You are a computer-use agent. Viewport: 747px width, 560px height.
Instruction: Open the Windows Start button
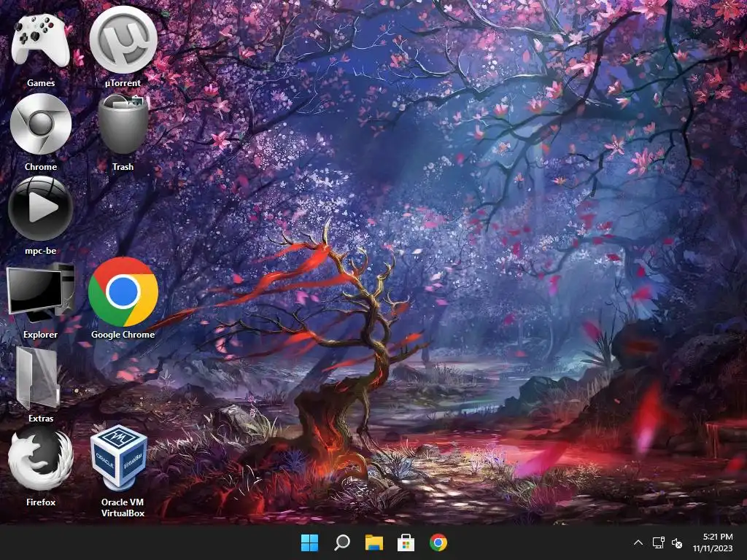[309, 542]
